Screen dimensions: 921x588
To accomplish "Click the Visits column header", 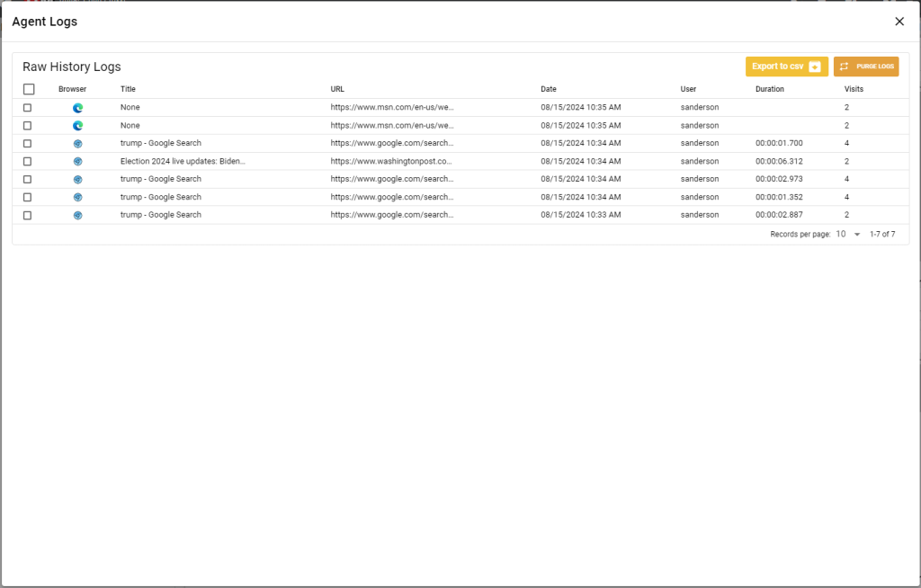I will 854,89.
